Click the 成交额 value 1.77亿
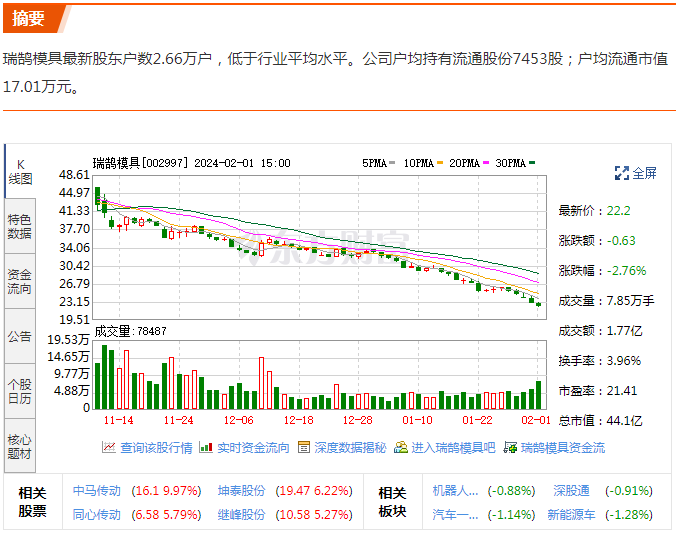This screenshot has width=676, height=535. coord(624,331)
